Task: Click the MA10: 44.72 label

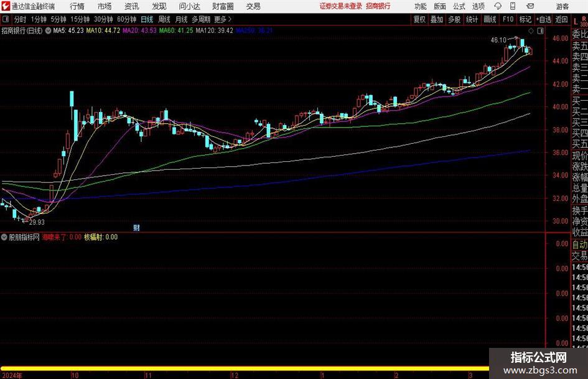Action: [x=103, y=30]
